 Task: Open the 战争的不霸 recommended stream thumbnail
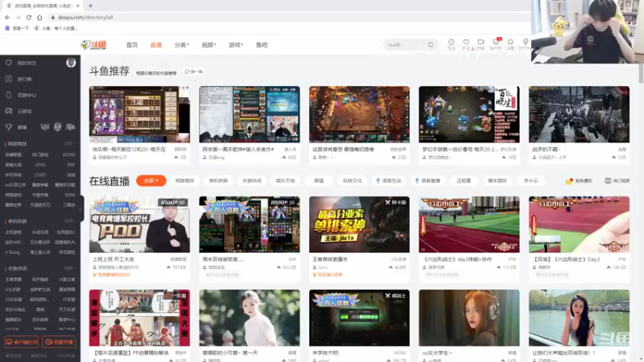(x=579, y=114)
